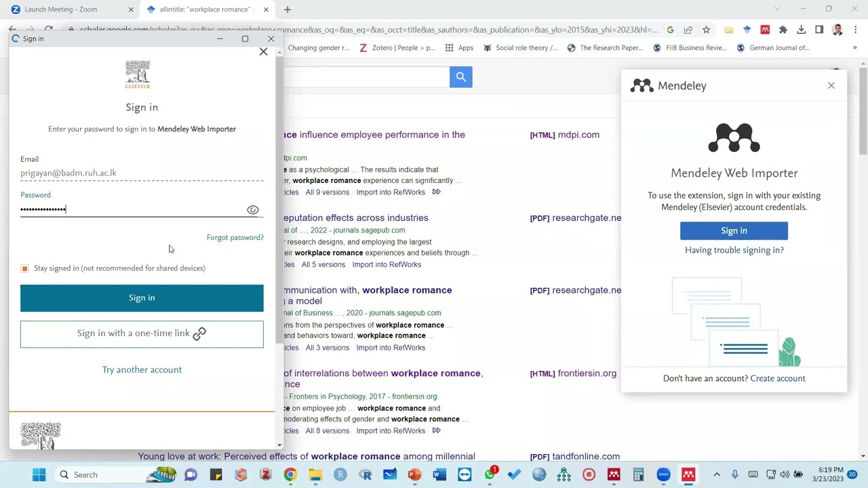Click the teal Sign in button
Image resolution: width=868 pixels, height=488 pixels.
(142, 298)
